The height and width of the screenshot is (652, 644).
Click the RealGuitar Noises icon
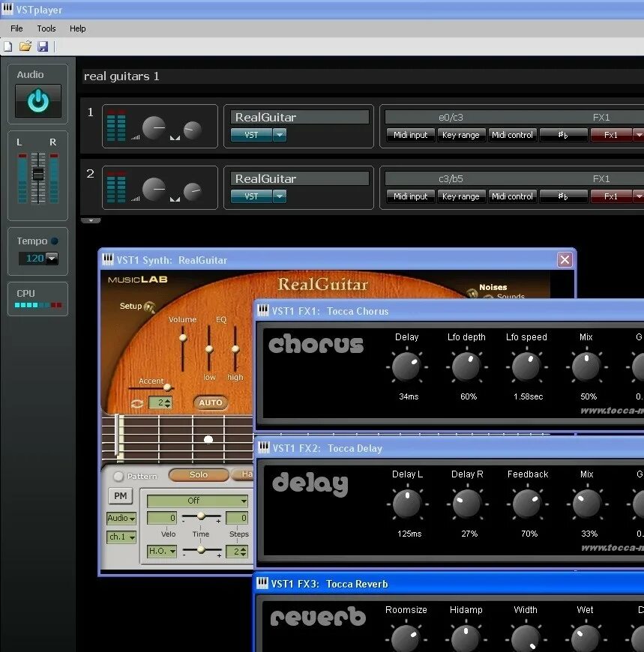click(472, 293)
